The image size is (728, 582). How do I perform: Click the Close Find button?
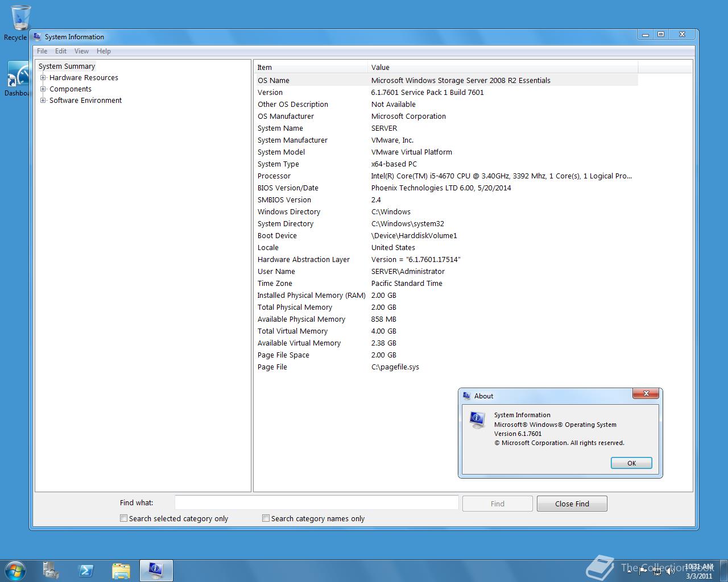pyautogui.click(x=572, y=504)
